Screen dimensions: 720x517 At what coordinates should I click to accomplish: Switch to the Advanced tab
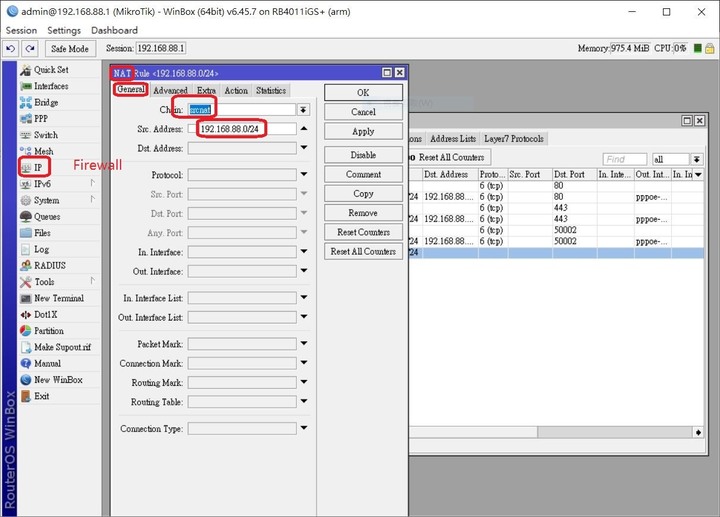tap(170, 90)
